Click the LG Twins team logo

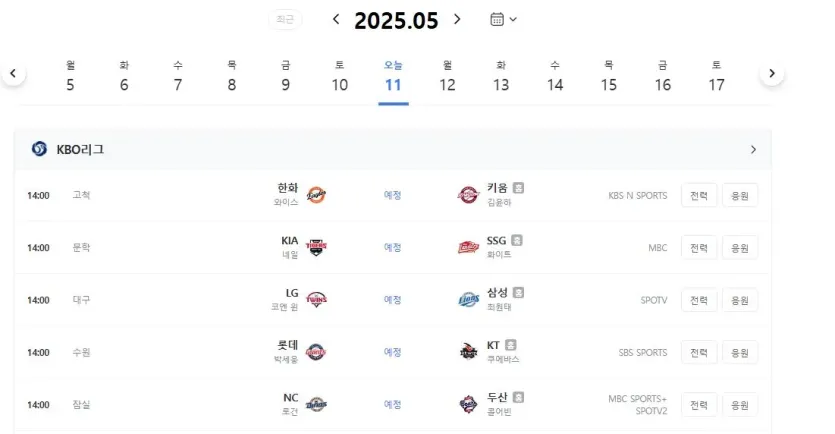pos(316,299)
